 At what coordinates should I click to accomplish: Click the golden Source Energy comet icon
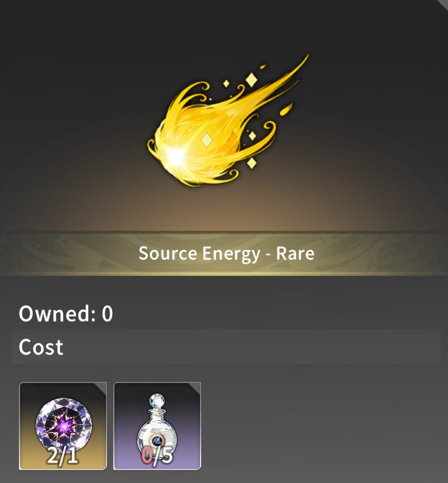[x=227, y=121]
